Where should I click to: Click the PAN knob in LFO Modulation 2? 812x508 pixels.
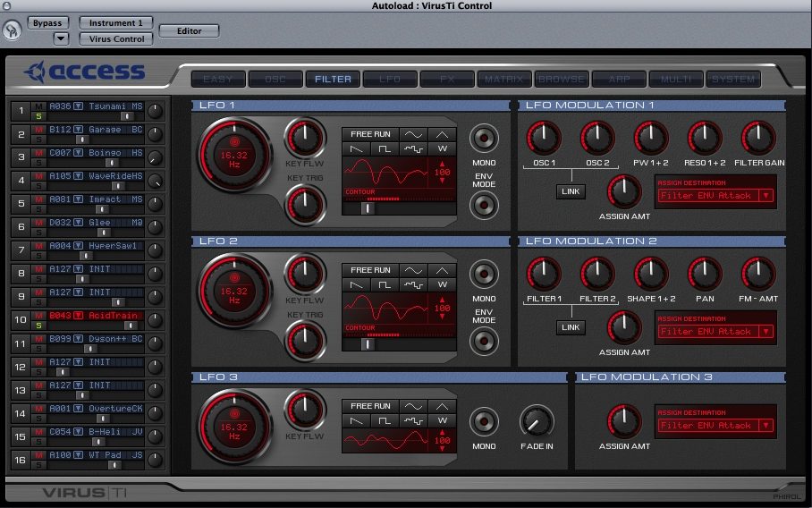[x=705, y=274]
